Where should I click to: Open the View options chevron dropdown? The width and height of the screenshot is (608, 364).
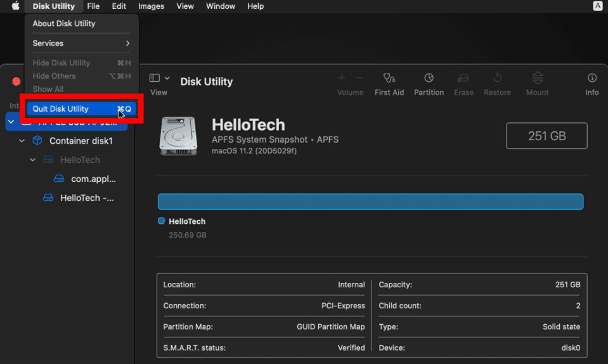[x=167, y=78]
